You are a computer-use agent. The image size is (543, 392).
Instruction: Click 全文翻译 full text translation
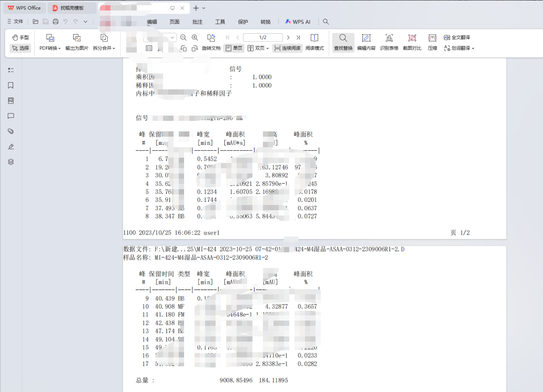pos(457,38)
